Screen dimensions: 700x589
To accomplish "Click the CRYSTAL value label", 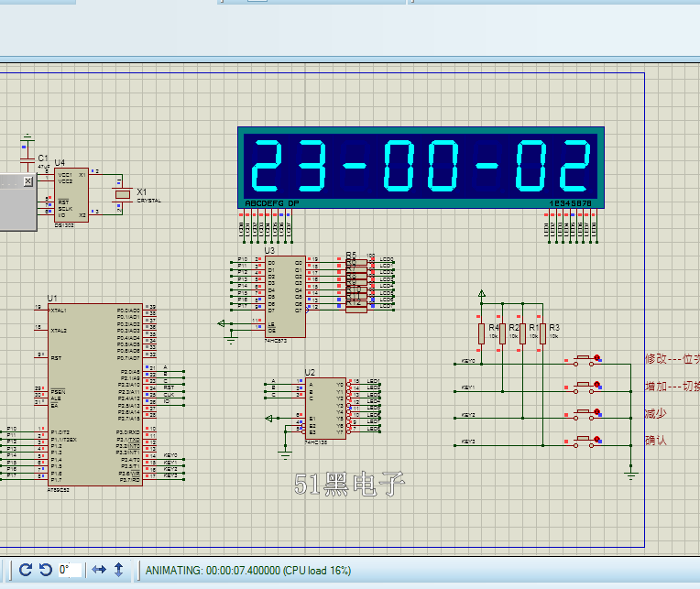I will (x=148, y=201).
